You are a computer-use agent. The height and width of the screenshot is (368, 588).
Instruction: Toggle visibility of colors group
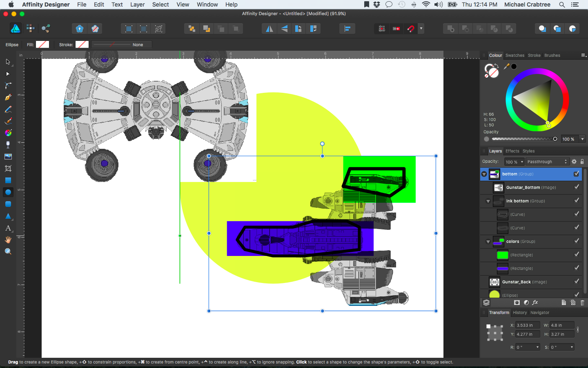point(577,241)
